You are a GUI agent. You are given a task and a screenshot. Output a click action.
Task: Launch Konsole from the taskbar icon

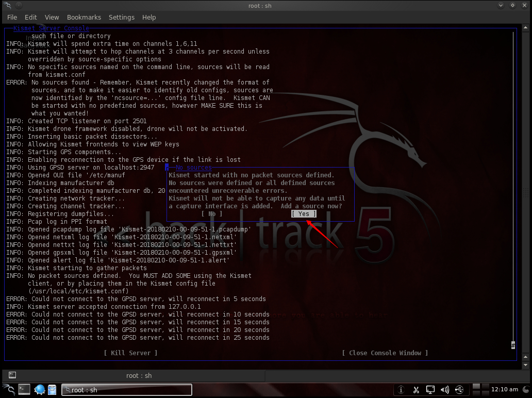(24, 390)
